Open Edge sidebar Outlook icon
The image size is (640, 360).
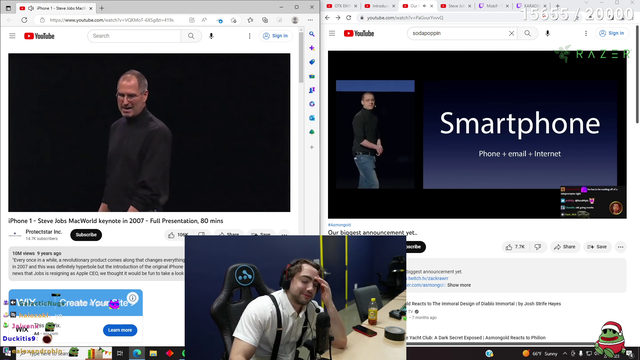pos(312,118)
